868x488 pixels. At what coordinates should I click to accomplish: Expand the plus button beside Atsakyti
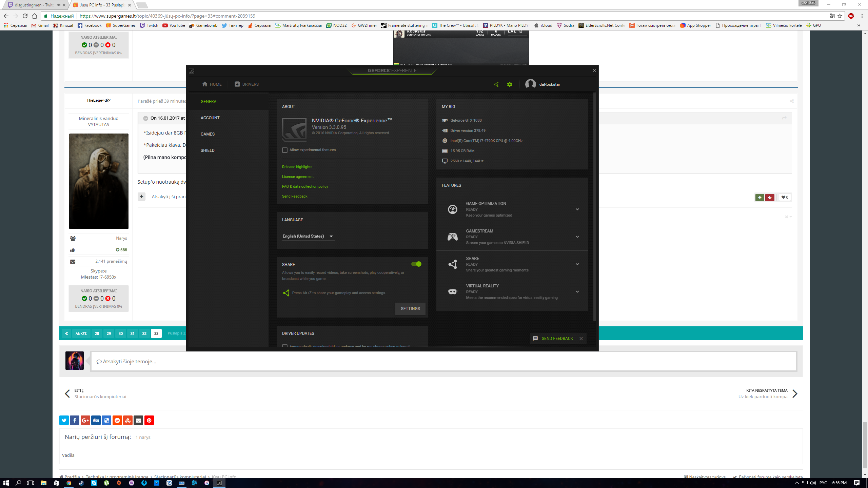coord(141,197)
